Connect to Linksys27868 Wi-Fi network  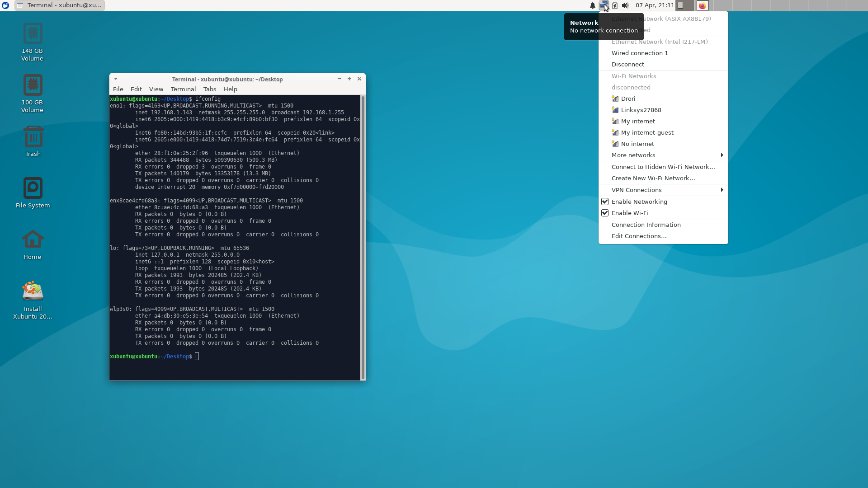point(641,110)
